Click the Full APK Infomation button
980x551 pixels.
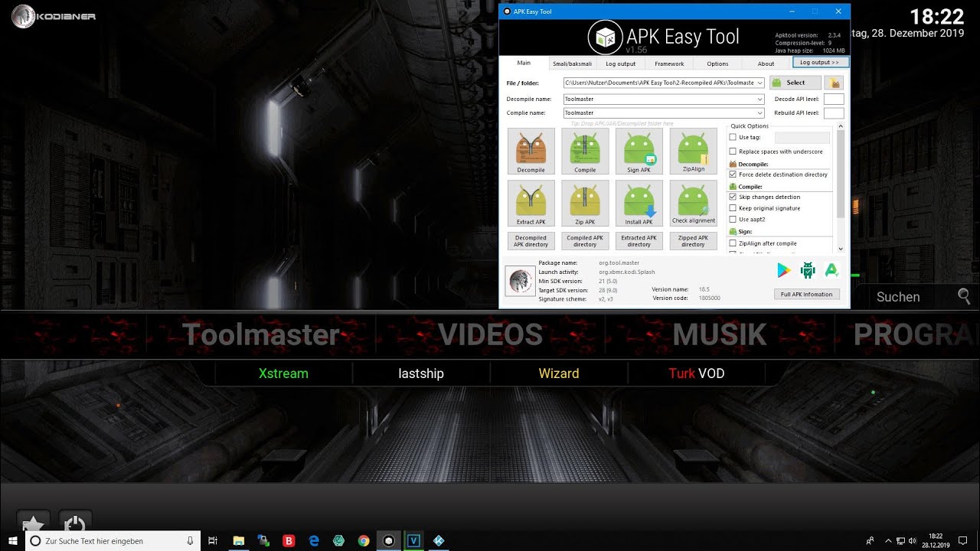(x=806, y=294)
